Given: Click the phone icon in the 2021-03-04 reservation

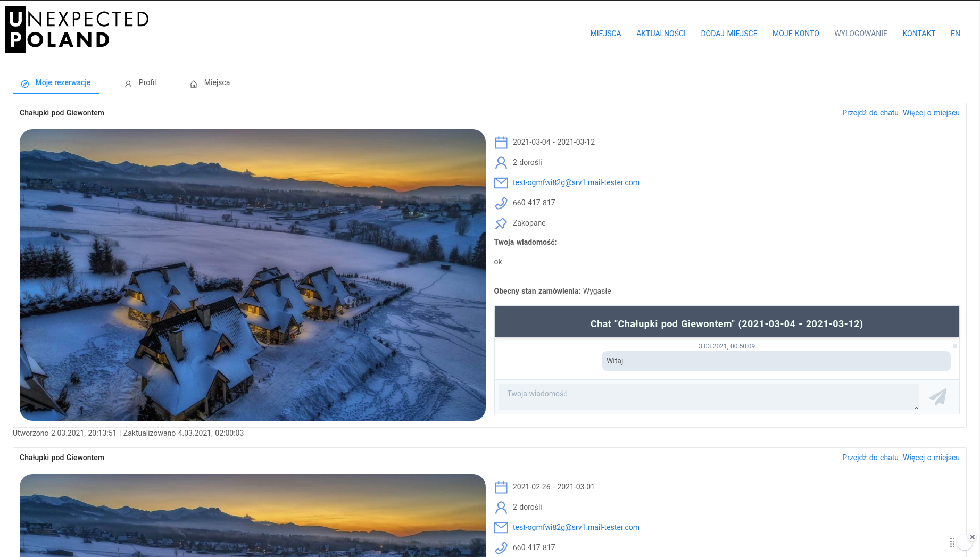Looking at the screenshot, I should 501,203.
